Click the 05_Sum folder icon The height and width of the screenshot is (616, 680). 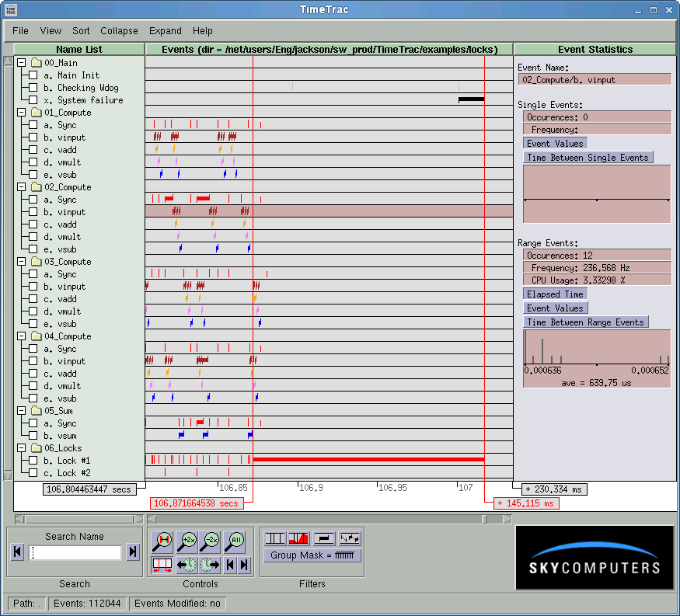pos(37,410)
